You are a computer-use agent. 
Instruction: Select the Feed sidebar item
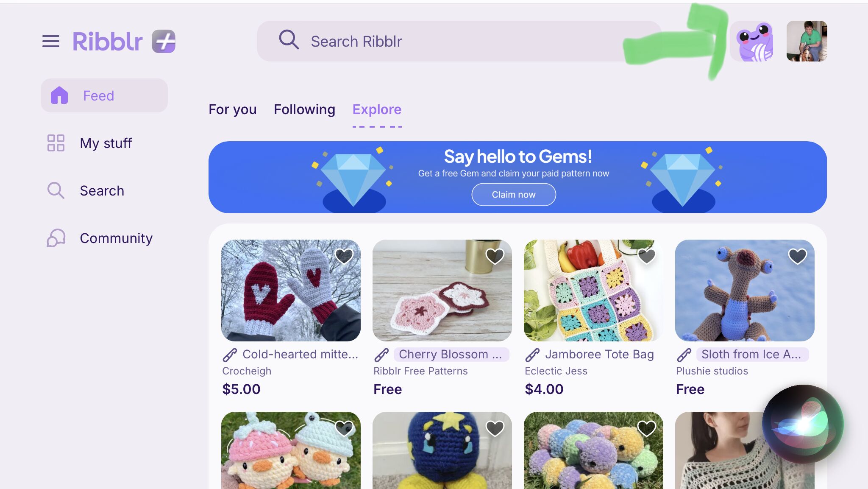coord(104,95)
